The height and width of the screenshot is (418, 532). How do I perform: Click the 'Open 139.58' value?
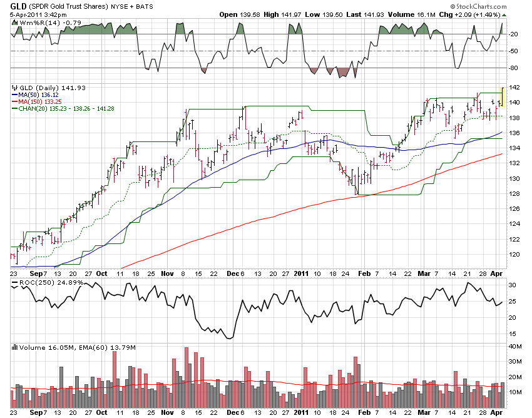[240, 14]
